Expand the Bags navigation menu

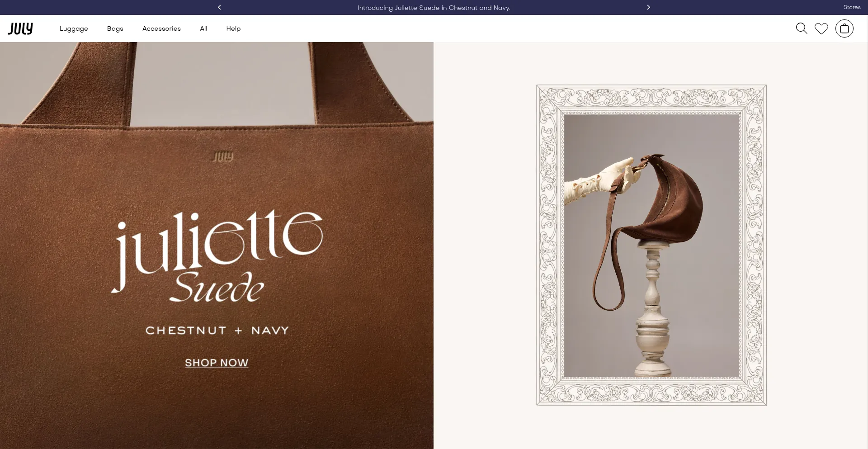pyautogui.click(x=115, y=28)
